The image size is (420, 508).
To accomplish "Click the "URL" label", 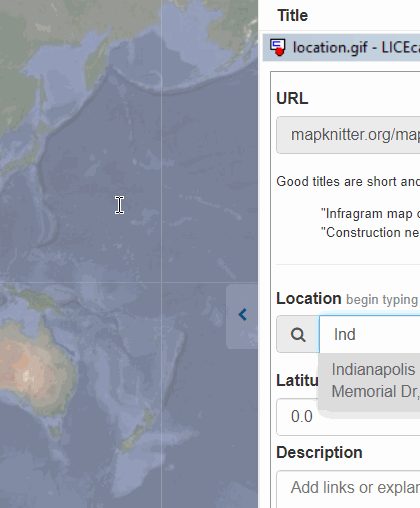I will tap(292, 98).
